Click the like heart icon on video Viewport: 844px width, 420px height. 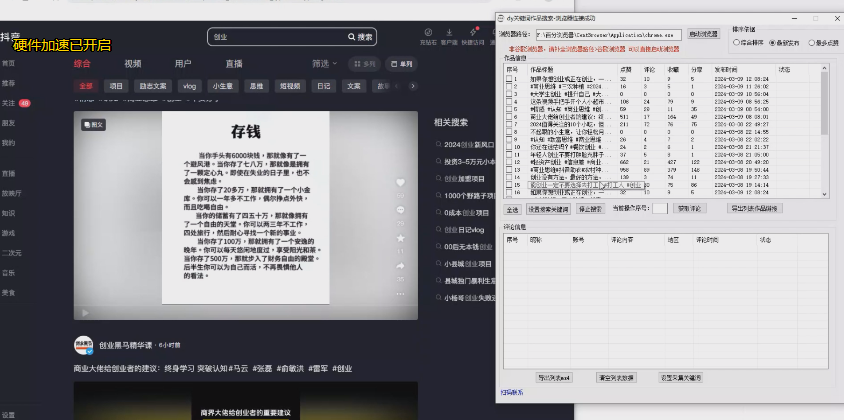[x=401, y=183]
